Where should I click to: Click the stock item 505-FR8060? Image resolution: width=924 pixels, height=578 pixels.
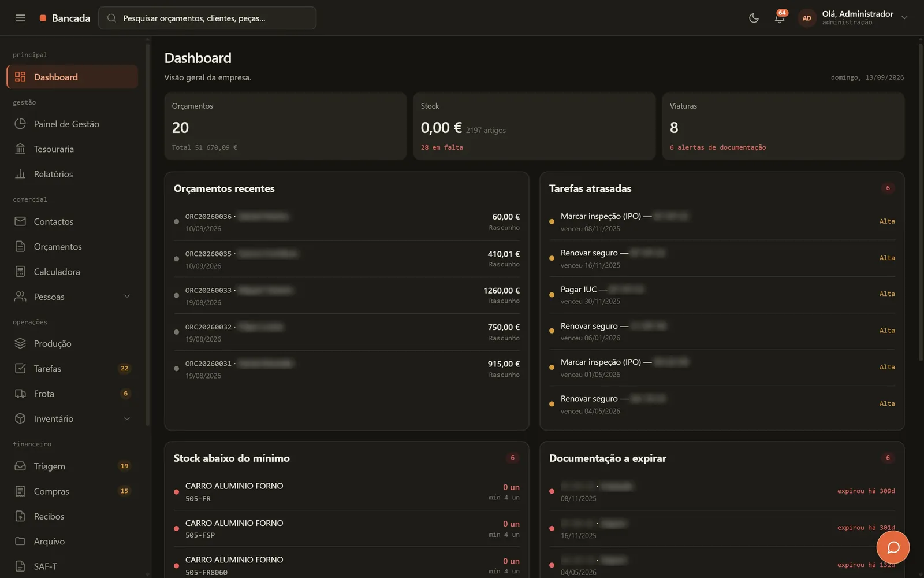[346, 565]
